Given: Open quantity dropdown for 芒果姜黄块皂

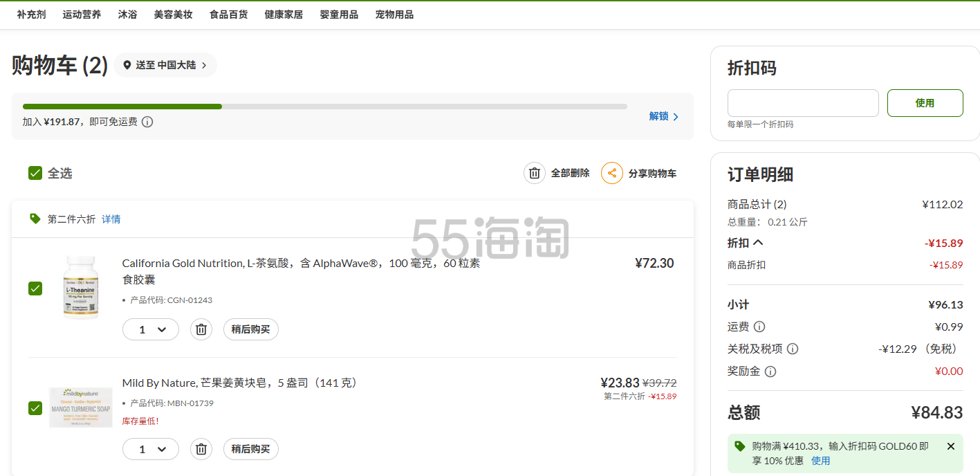Looking at the screenshot, I should coord(151,449).
